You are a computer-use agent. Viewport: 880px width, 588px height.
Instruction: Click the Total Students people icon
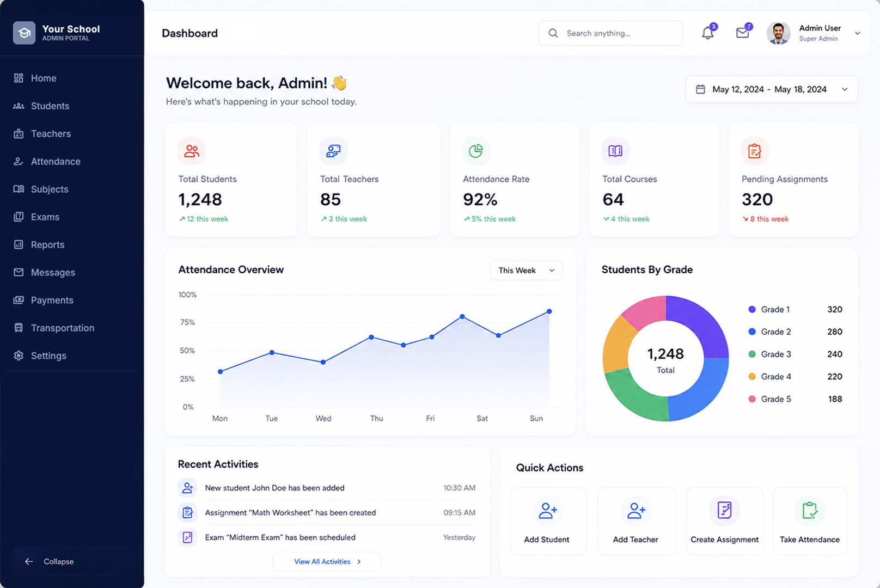coord(192,151)
